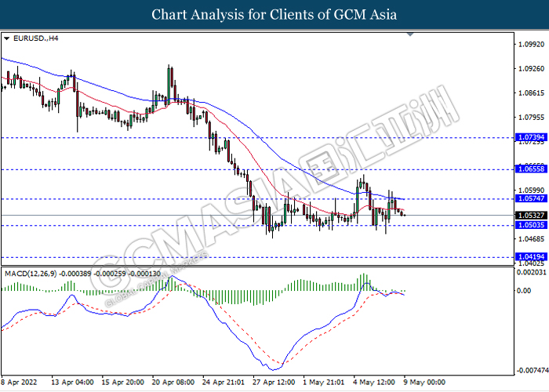Select the 1.04194 support level label

tap(531, 257)
